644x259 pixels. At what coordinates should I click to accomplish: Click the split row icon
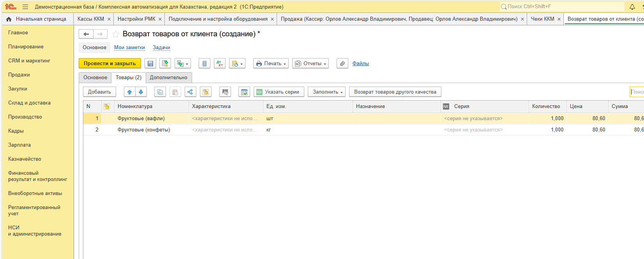click(x=190, y=92)
